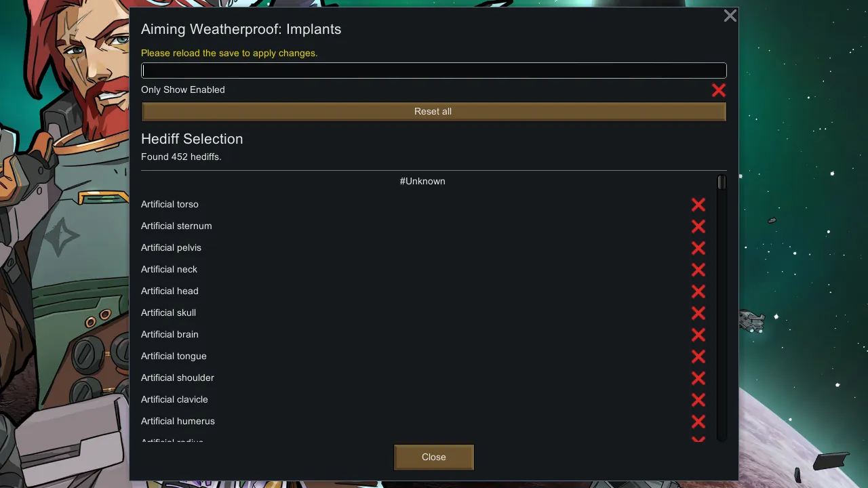The height and width of the screenshot is (488, 868).
Task: Toggle Artificial head red X icon
Action: point(698,291)
